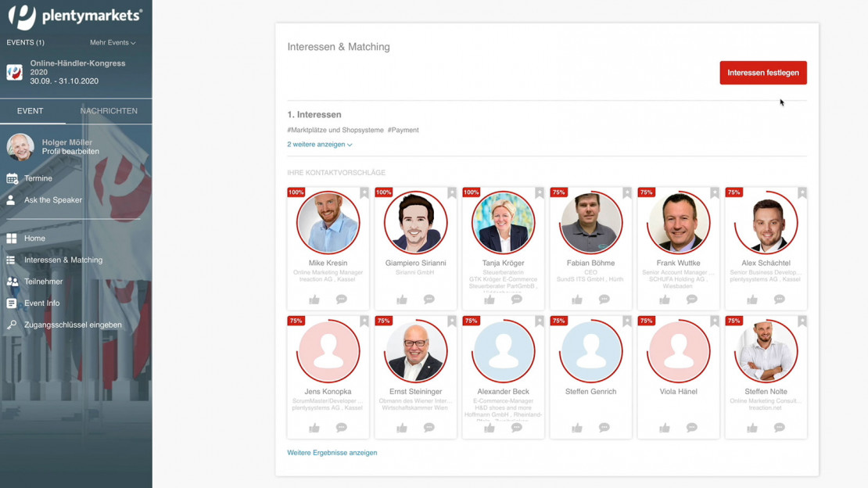Like Viola Hänel with the thumbs-up icon
868x488 pixels.
(x=665, y=428)
